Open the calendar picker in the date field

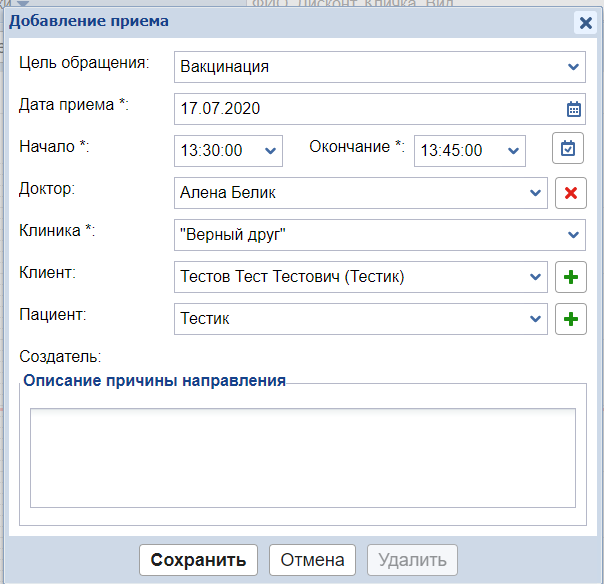(x=574, y=109)
